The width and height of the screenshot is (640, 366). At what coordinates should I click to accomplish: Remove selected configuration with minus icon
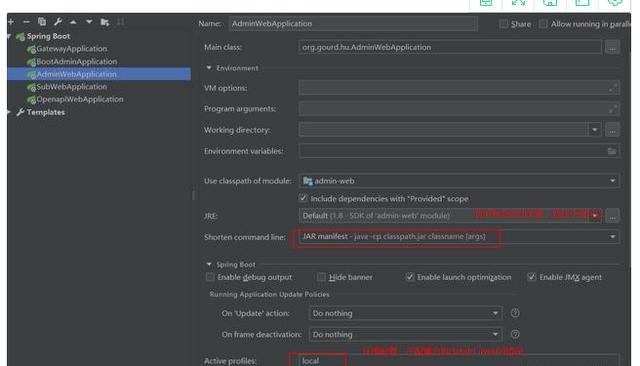[x=26, y=22]
